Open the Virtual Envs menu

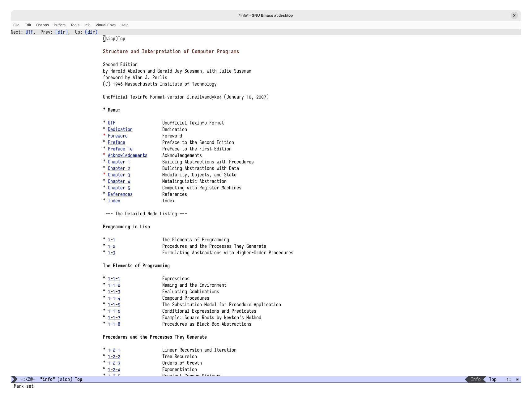coord(105,25)
